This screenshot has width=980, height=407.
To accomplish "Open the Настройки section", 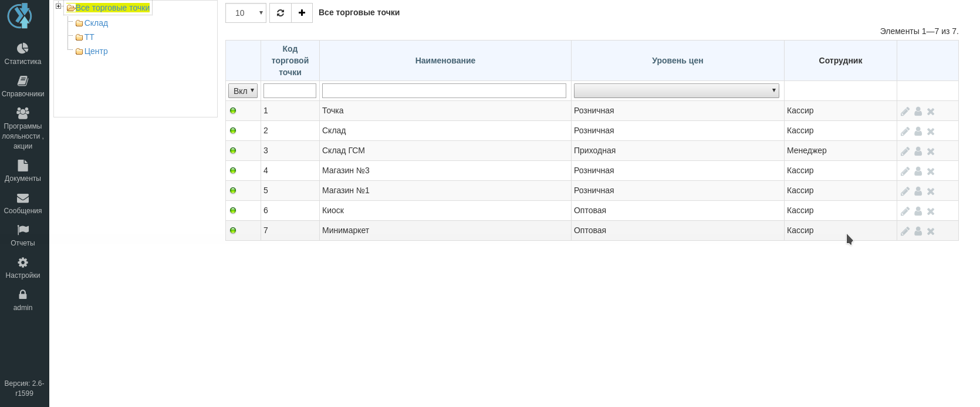I will (23, 268).
